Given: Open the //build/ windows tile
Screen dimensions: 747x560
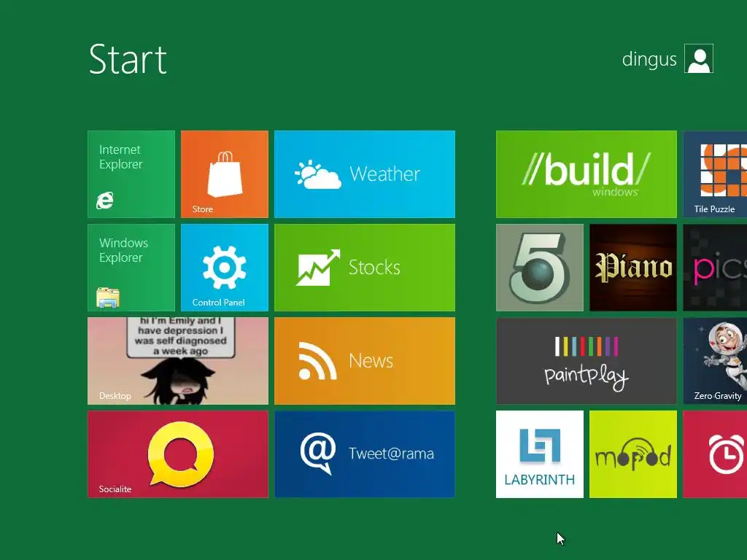Looking at the screenshot, I should click(586, 174).
